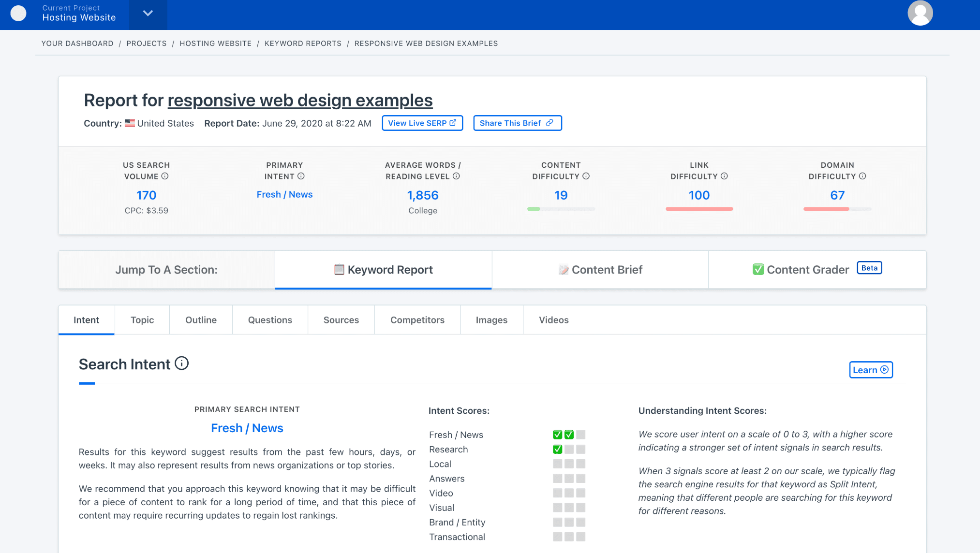The image size is (980, 553).
Task: Open KEYWORD REPORTS breadcrumb
Action: click(x=303, y=44)
